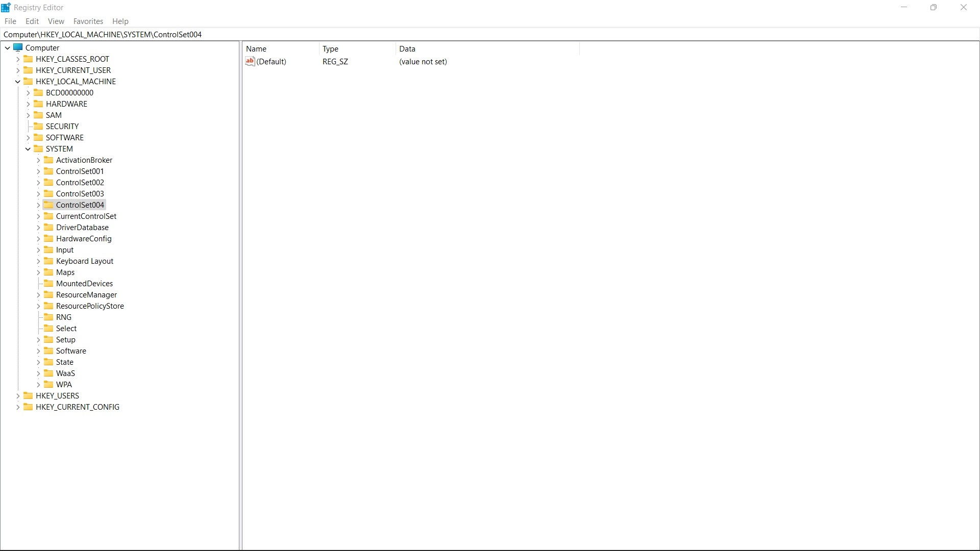Open the Edit menu
The width and height of the screenshot is (980, 551).
32,21
